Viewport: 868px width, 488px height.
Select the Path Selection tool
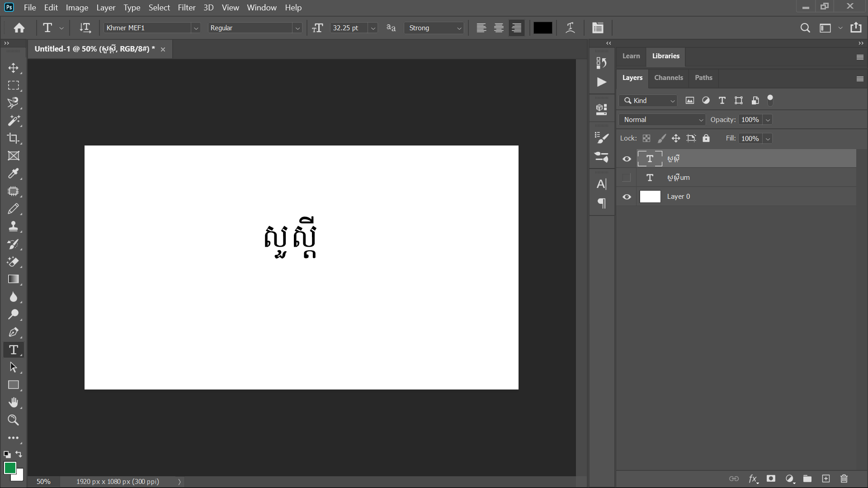click(14, 367)
